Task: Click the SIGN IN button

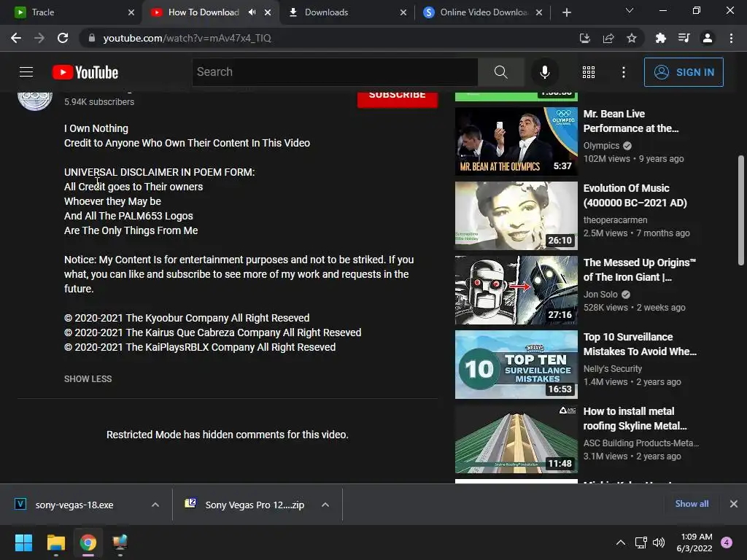Action: [684, 72]
